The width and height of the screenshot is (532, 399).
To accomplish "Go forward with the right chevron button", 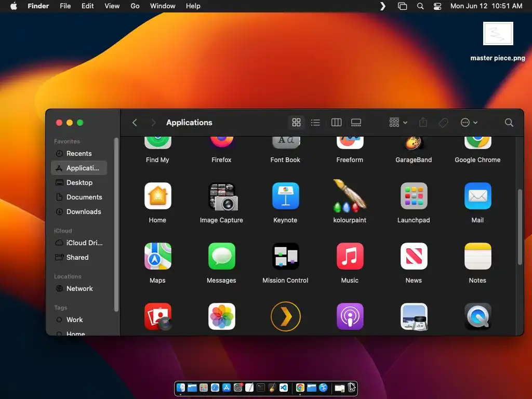I will [153, 123].
